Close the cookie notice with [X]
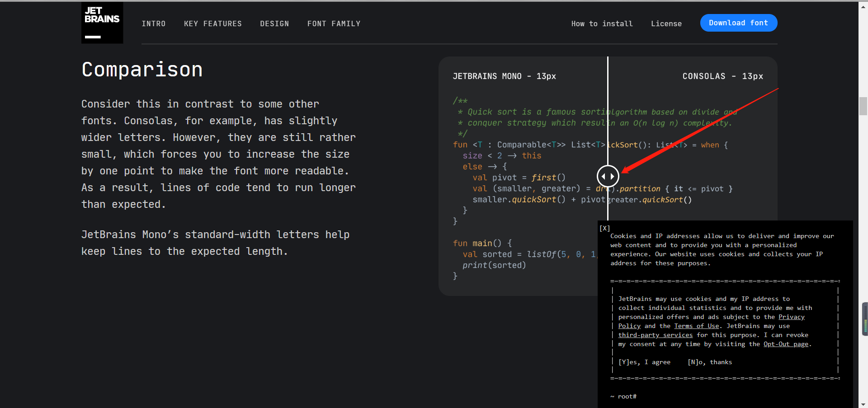868x408 pixels. 605,228
